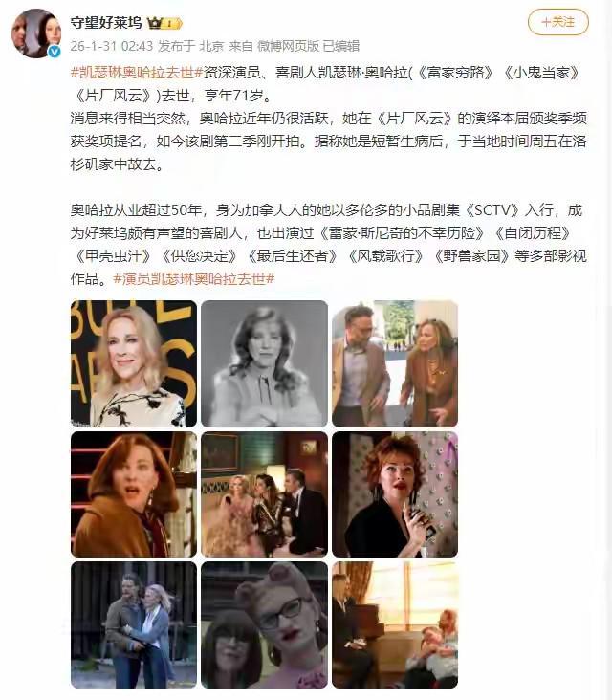Image resolution: width=612 pixels, height=700 pixels.
Task: Click the post timestamp 26-1-31 02:43
Action: (x=112, y=46)
